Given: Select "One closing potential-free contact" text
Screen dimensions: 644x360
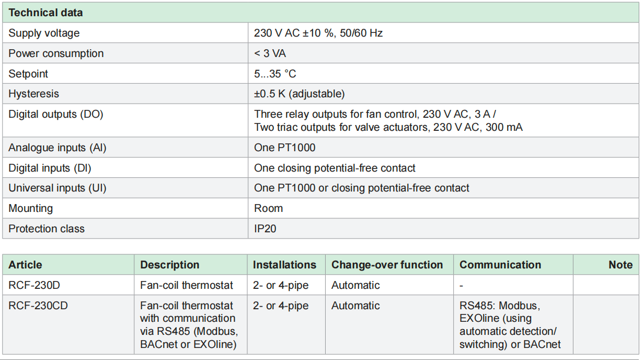Looking at the screenshot, I should [335, 168].
